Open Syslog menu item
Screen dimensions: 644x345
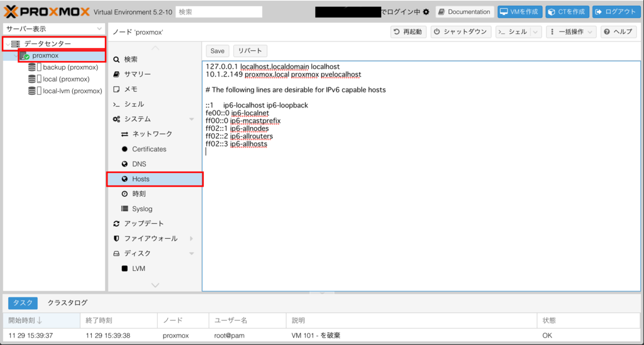click(155, 209)
